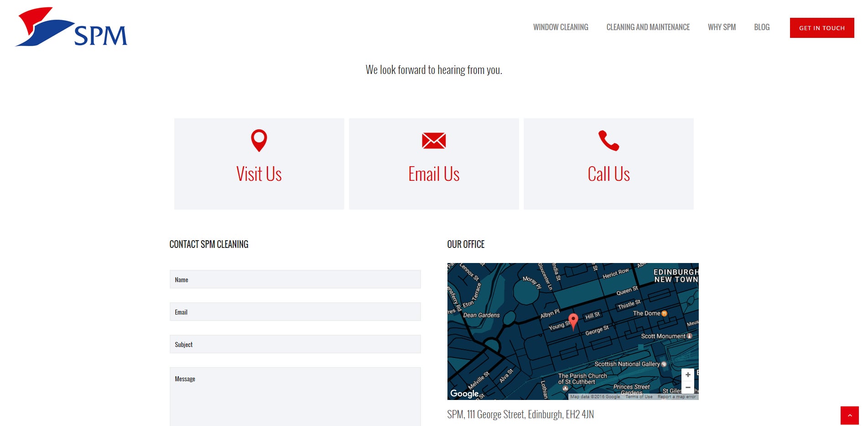Click the Princes Street Gardens map label
This screenshot has width=868, height=426.
[x=631, y=389]
